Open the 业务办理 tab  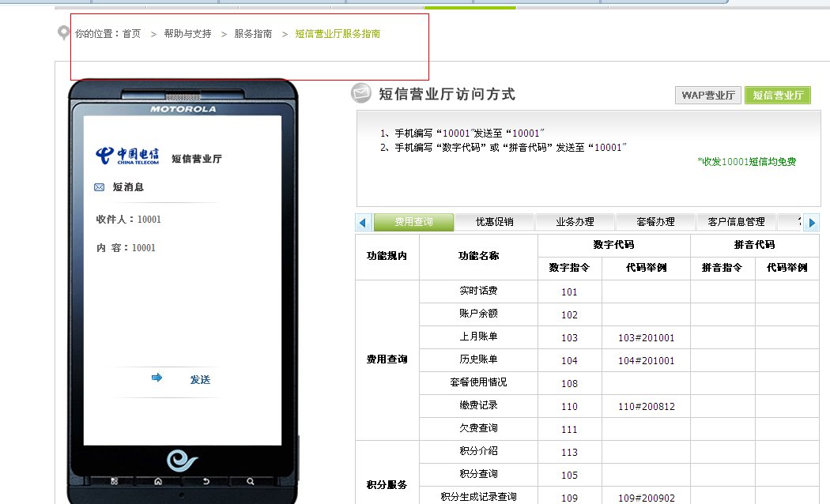pyautogui.click(x=575, y=222)
